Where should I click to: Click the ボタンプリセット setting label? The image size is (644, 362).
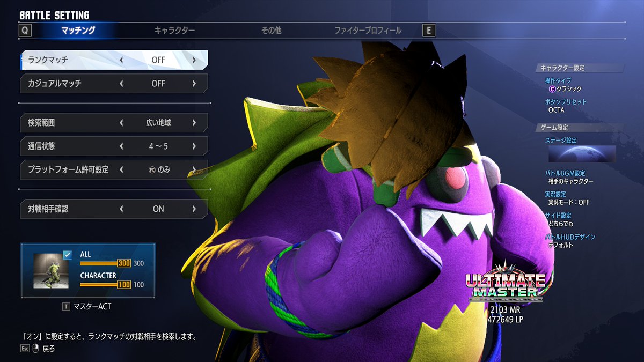click(566, 102)
